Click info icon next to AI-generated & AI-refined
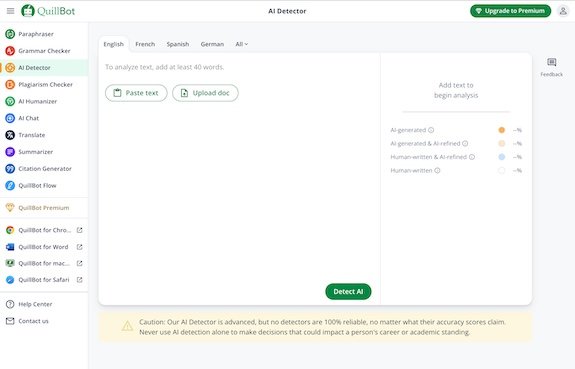 click(x=465, y=144)
